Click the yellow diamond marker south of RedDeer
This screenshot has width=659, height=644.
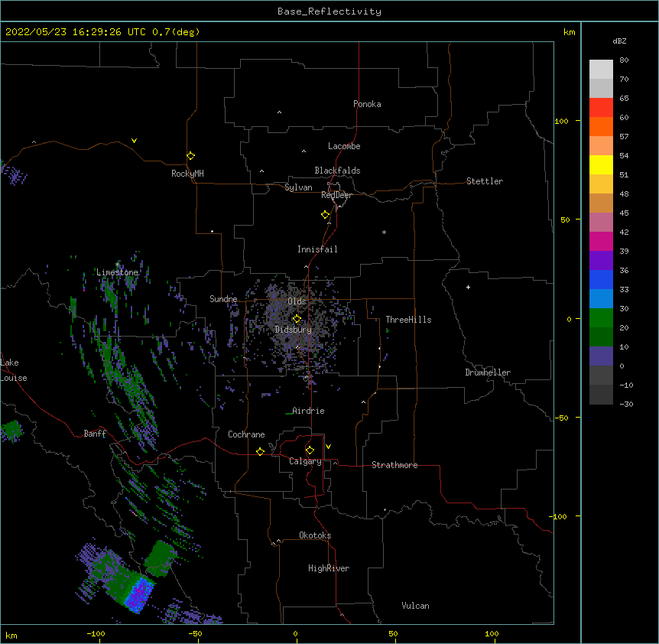coord(325,215)
